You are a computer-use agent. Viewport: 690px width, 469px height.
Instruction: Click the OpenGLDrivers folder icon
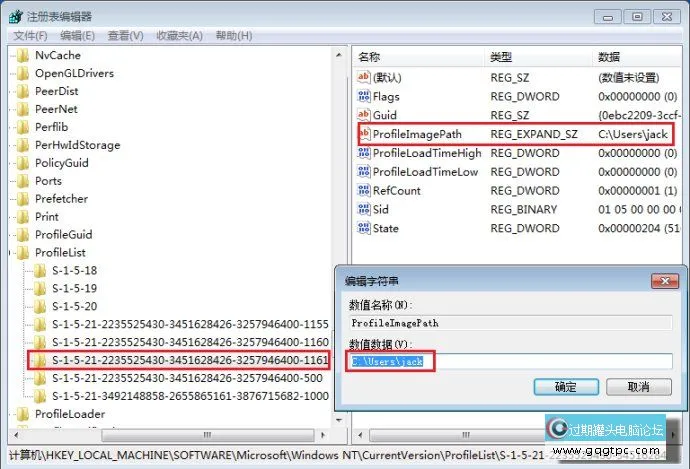pyautogui.click(x=23, y=73)
